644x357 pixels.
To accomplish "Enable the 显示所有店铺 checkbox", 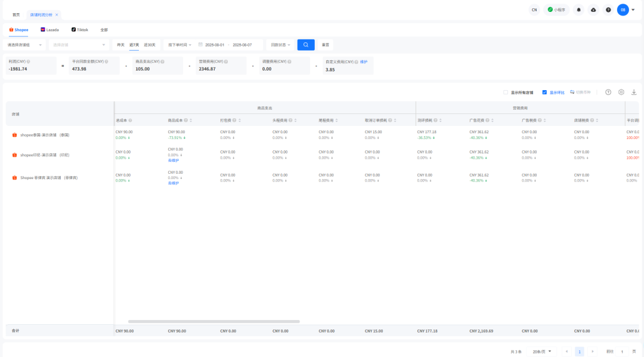I will tap(506, 93).
